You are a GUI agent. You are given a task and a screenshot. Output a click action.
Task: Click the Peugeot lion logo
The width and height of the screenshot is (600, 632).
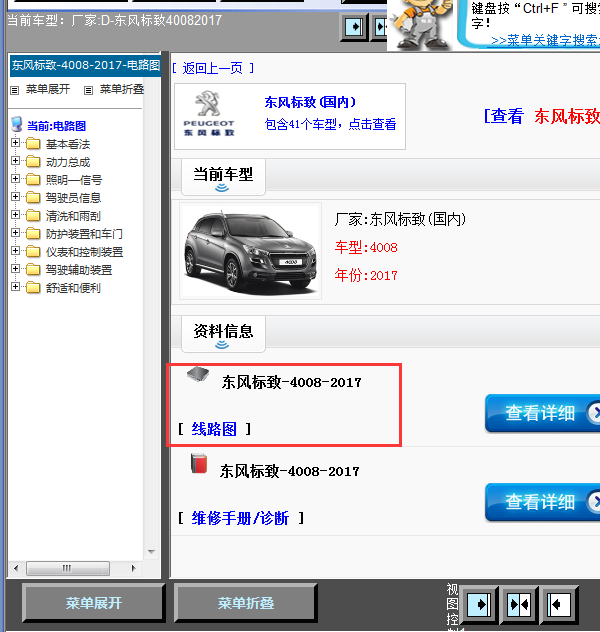point(208,104)
